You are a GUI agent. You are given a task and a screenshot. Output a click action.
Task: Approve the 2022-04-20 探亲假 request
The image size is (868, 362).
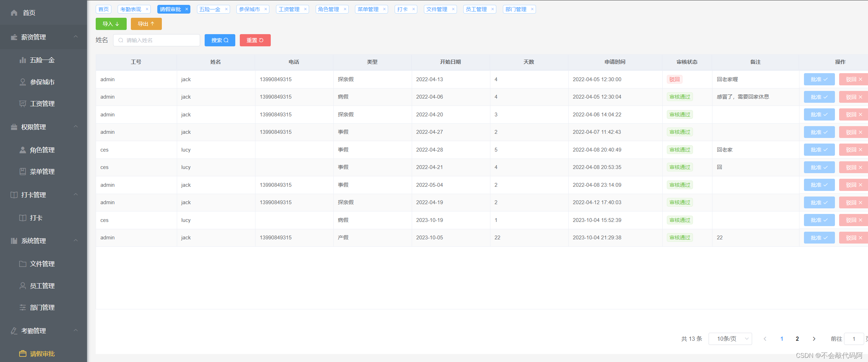(x=819, y=115)
